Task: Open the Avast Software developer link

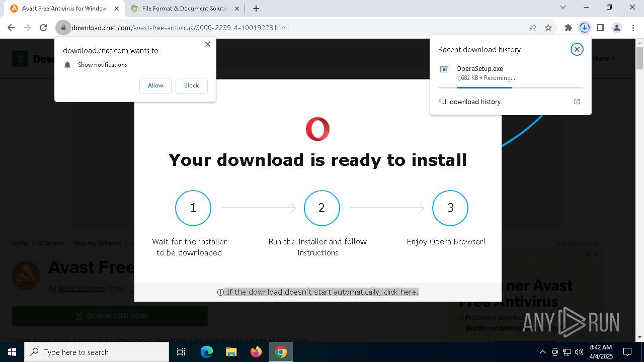Action: pos(81,289)
